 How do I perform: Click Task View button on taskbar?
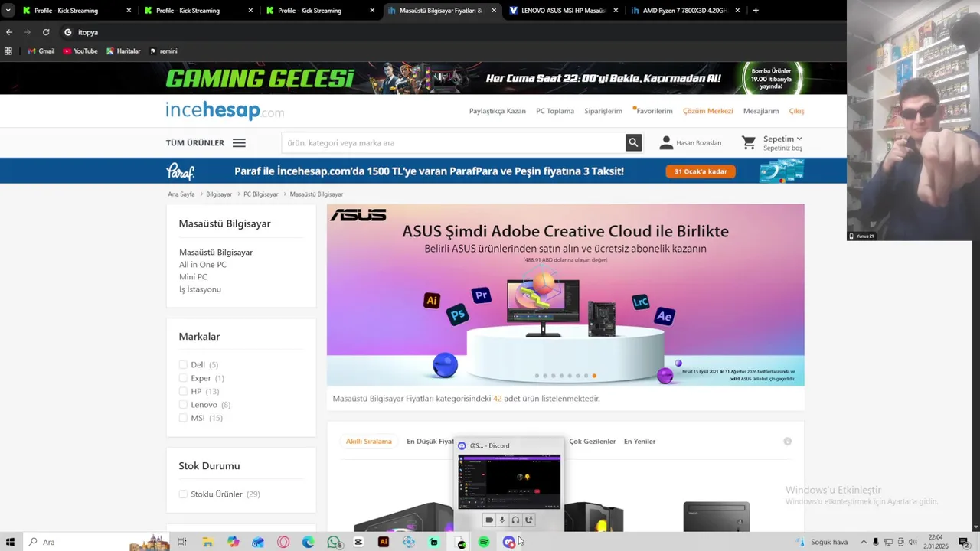click(182, 542)
